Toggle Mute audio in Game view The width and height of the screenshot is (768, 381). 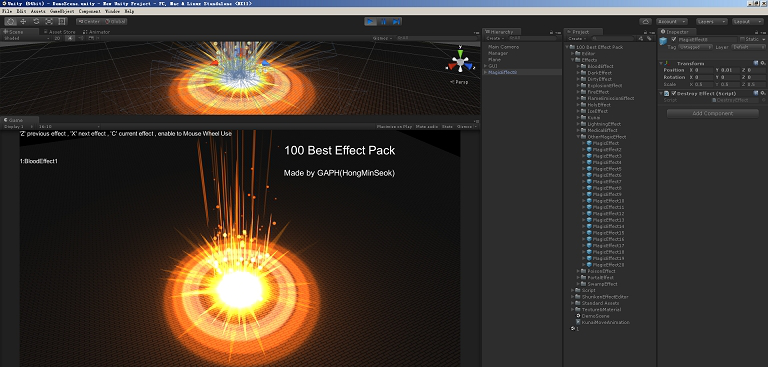coord(427,126)
